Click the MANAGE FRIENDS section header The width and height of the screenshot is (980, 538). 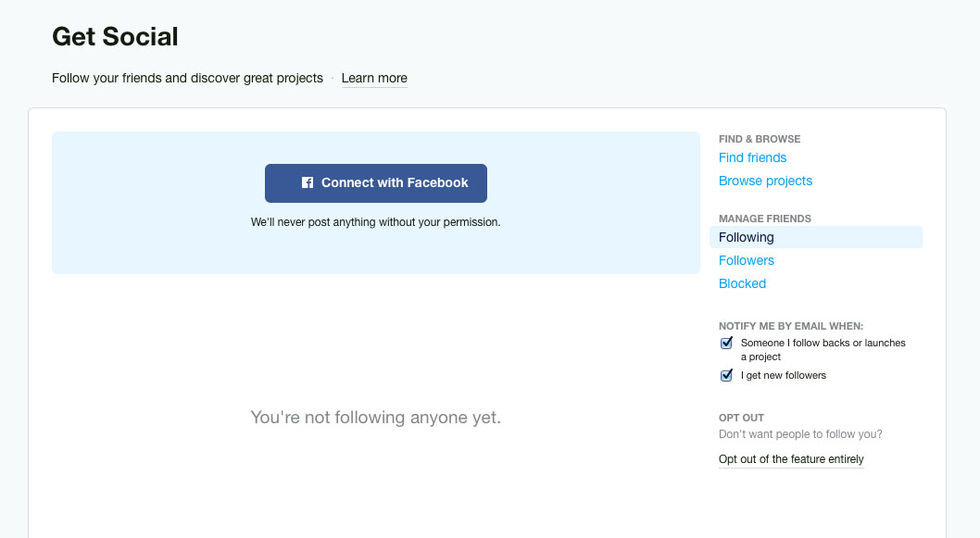(x=764, y=218)
